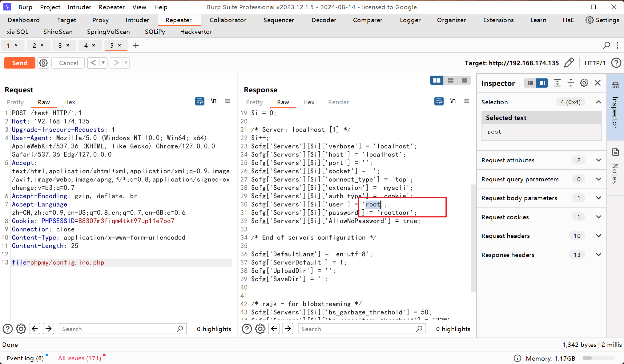Viewport: 624px width, 364px height.
Task: Expand Request headers section
Action: [598, 236]
